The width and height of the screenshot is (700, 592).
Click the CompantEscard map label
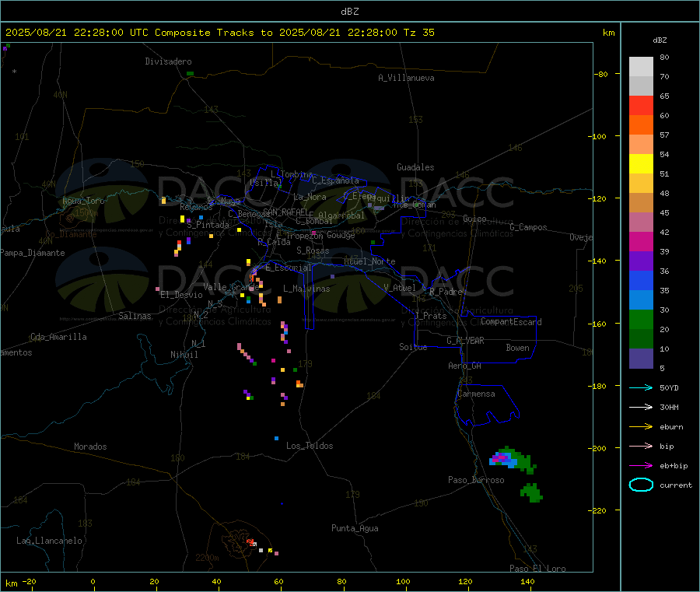click(512, 322)
